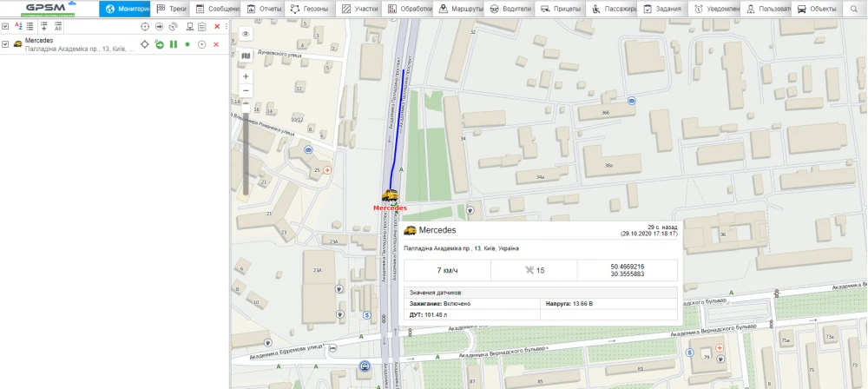
Task: Open the Мониторинг tab
Action: [124, 9]
